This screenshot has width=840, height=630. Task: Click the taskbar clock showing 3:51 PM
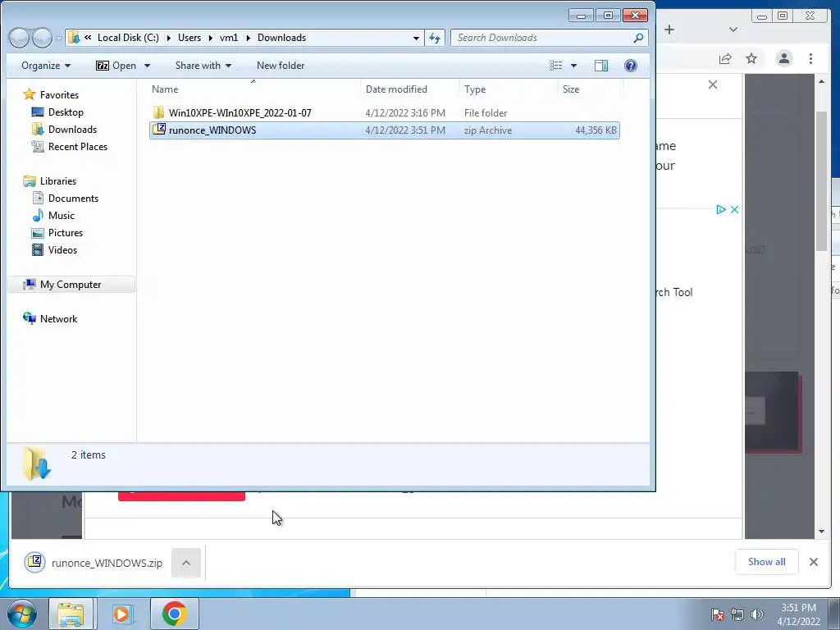point(798,614)
